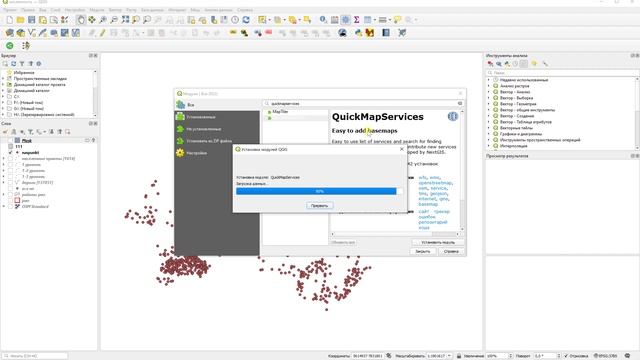Remove layer icon in Layers panel

68,132
